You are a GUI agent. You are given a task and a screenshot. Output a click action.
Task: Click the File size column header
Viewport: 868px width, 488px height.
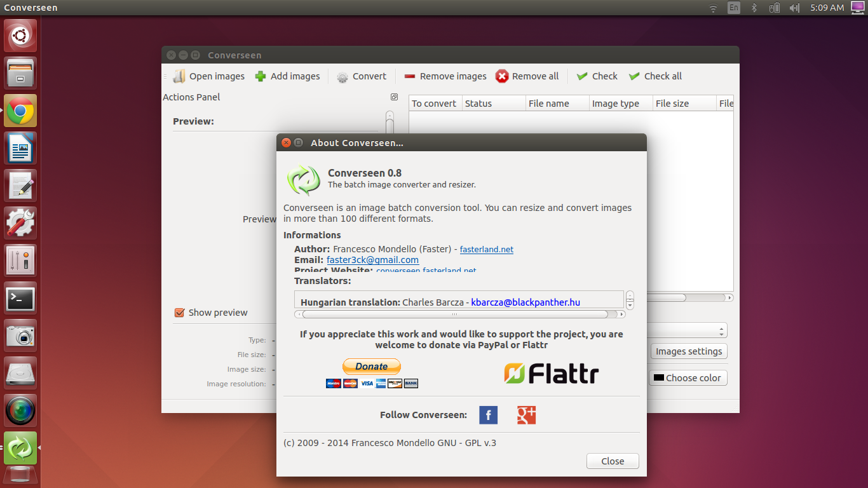(684, 104)
